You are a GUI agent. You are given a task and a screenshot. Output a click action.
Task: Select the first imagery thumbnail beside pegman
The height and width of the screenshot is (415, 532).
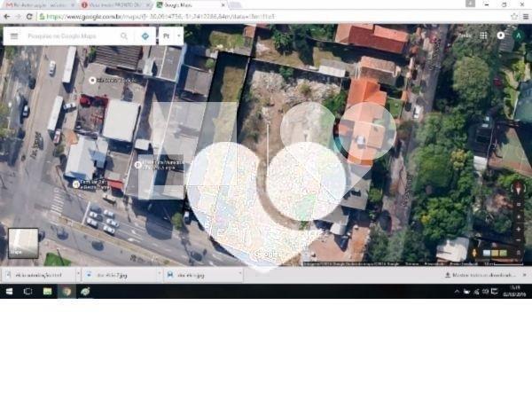point(487,253)
